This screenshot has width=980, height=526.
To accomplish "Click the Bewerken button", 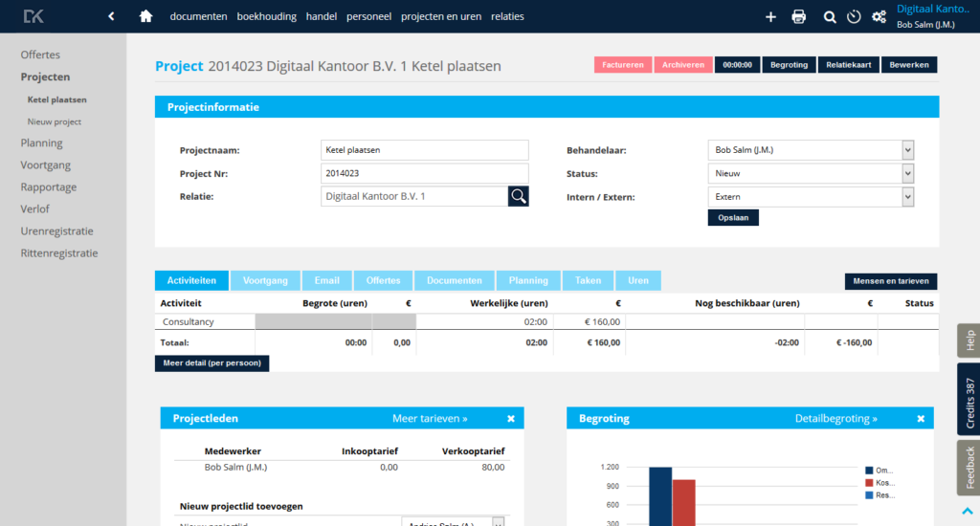I will (x=909, y=65).
